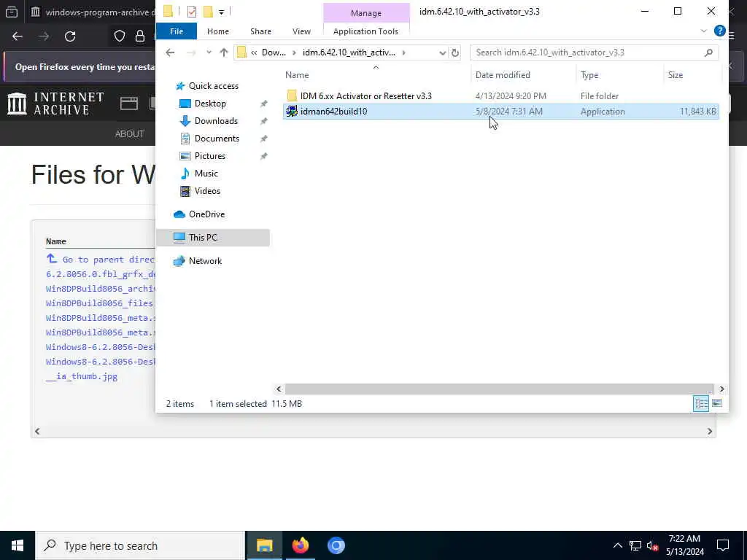Open Documents in the navigation pane
Screen dimensions: 747x560
217,139
